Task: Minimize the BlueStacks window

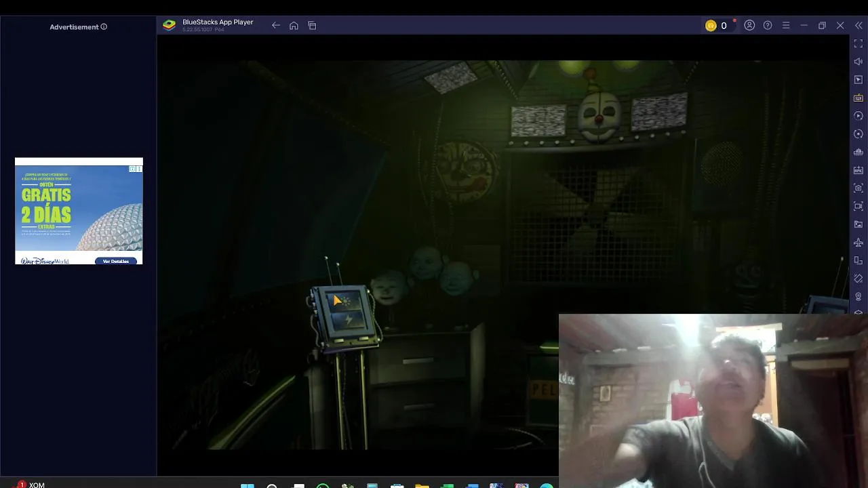Action: (804, 26)
